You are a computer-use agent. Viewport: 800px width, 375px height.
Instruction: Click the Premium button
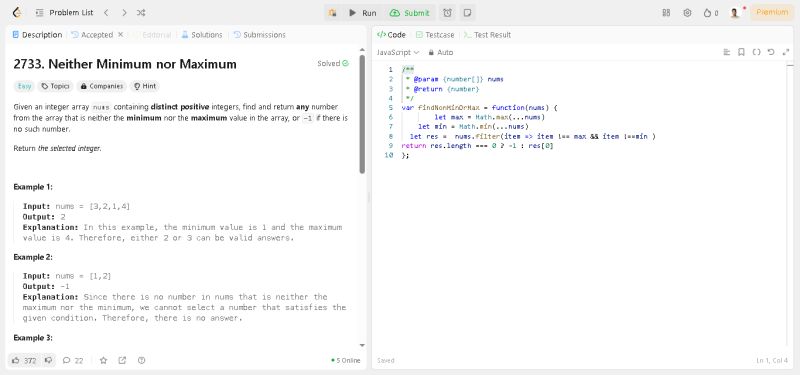(x=771, y=12)
